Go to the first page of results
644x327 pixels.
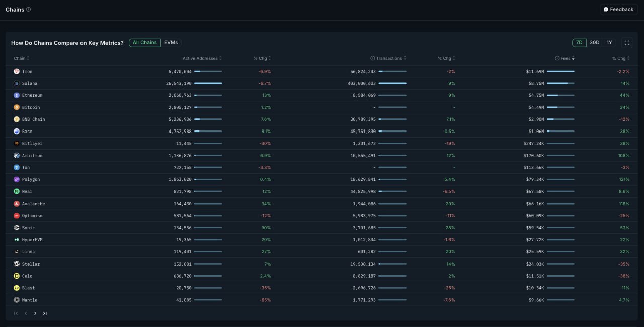click(16, 313)
